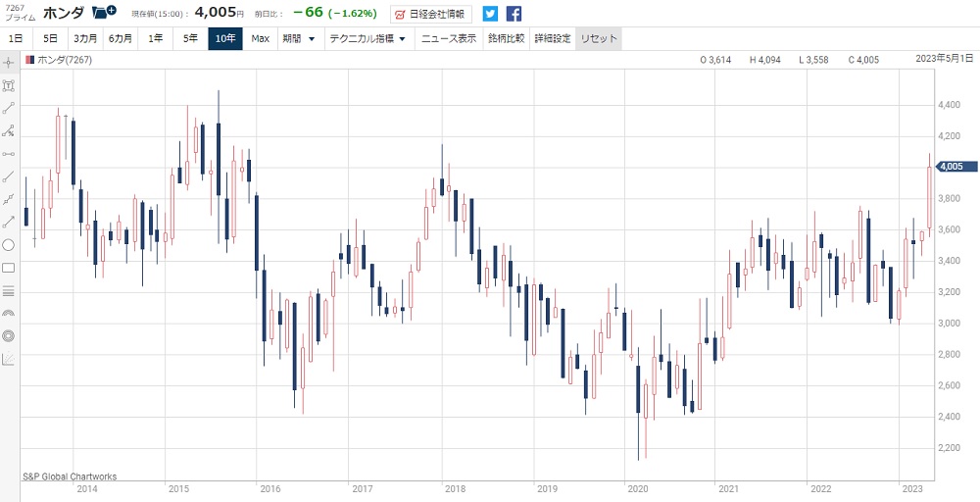Select the arrow line tool
The image size is (980, 502).
(9, 222)
